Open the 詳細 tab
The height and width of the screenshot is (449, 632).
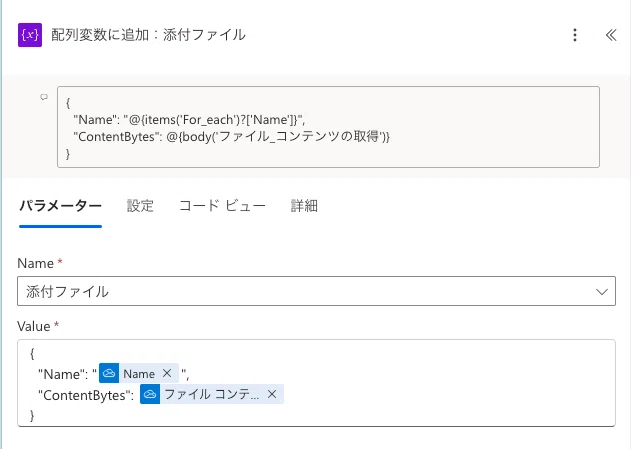pyautogui.click(x=304, y=206)
